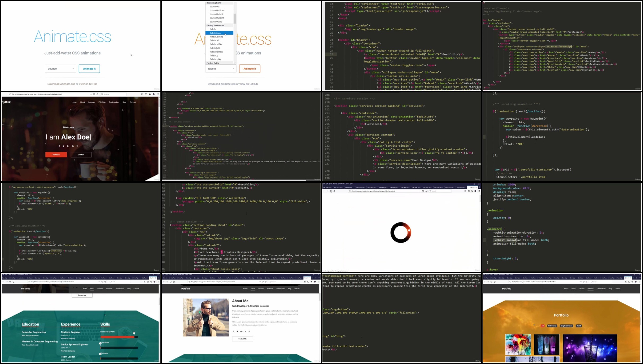The height and width of the screenshot is (364, 643).
Task: Open History menu in Skills page browser
Action: 14,274
